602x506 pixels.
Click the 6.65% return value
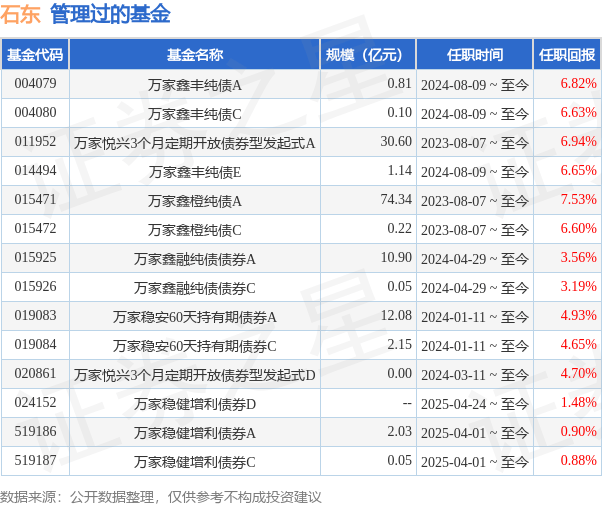tap(578, 170)
